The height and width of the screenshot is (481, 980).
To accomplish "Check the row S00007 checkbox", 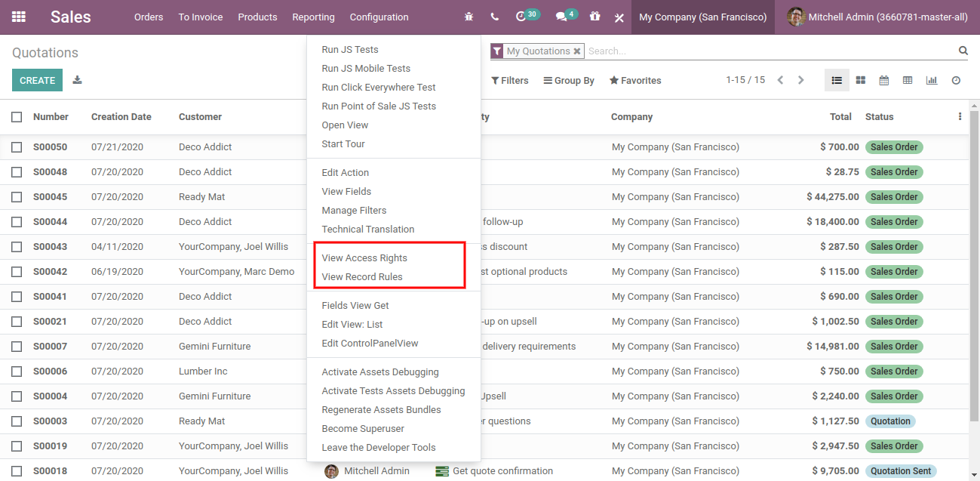I will (x=17, y=347).
